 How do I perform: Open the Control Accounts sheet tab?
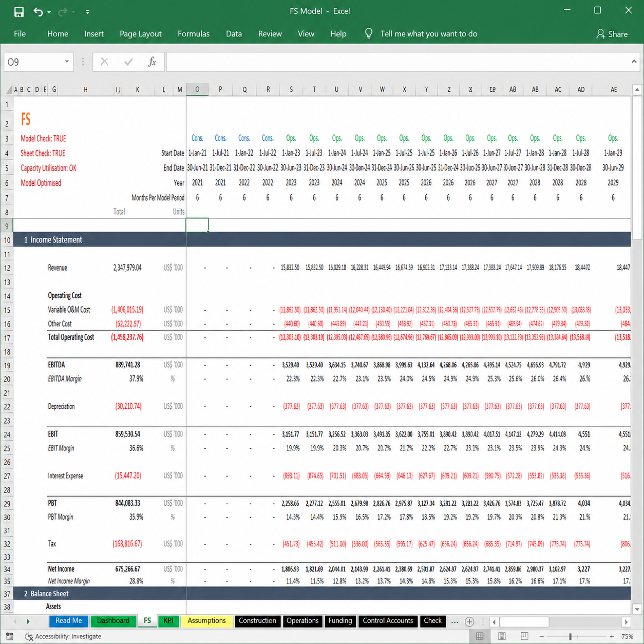tap(388, 621)
